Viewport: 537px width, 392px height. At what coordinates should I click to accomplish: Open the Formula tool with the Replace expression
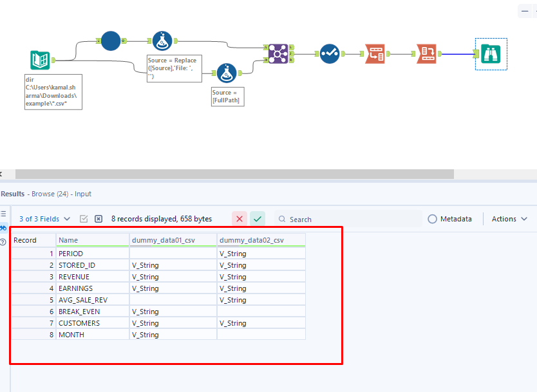click(162, 41)
